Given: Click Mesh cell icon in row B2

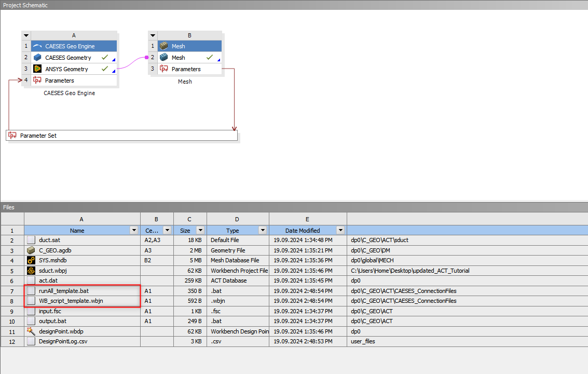Looking at the screenshot, I should click(164, 57).
